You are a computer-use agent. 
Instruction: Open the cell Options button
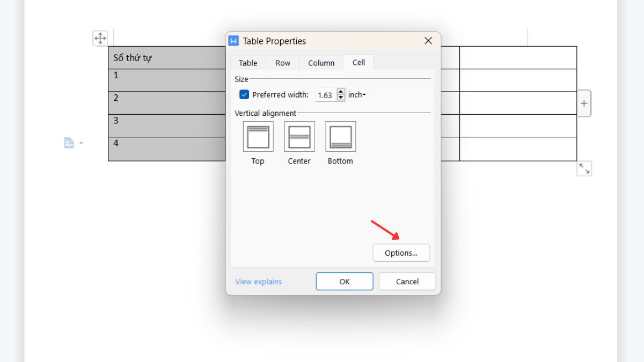pos(401,253)
